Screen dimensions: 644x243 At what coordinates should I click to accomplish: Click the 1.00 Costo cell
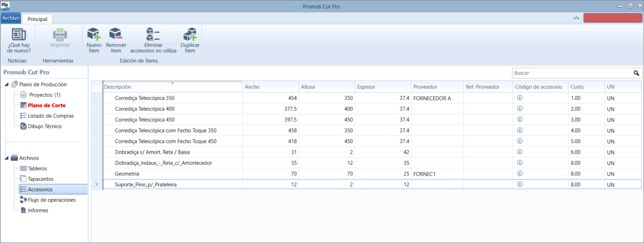click(587, 98)
